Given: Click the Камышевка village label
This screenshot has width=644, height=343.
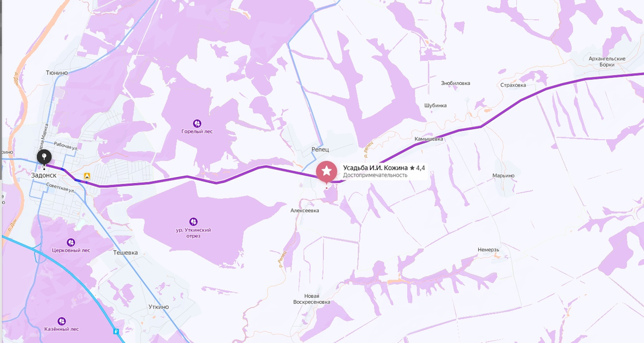Looking at the screenshot, I should coord(429,138).
